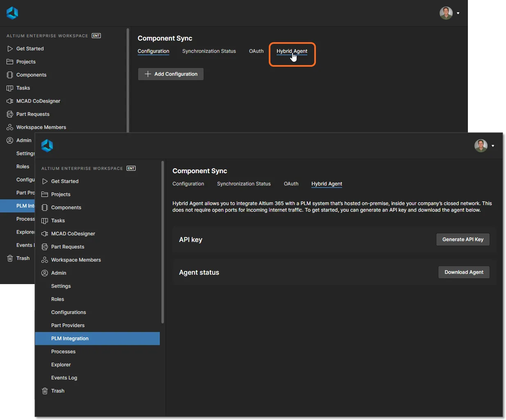
Task: Click the Altium logo in the front window
Action: [x=47, y=146]
